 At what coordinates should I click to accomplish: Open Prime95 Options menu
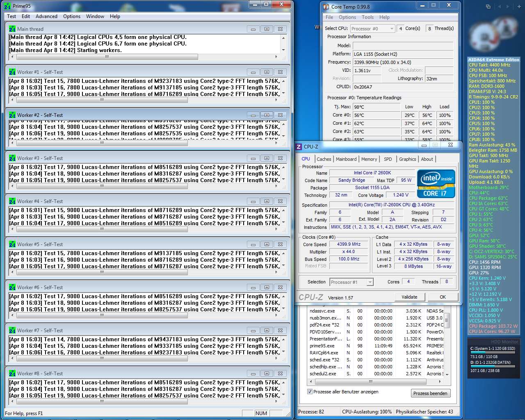[x=72, y=16]
